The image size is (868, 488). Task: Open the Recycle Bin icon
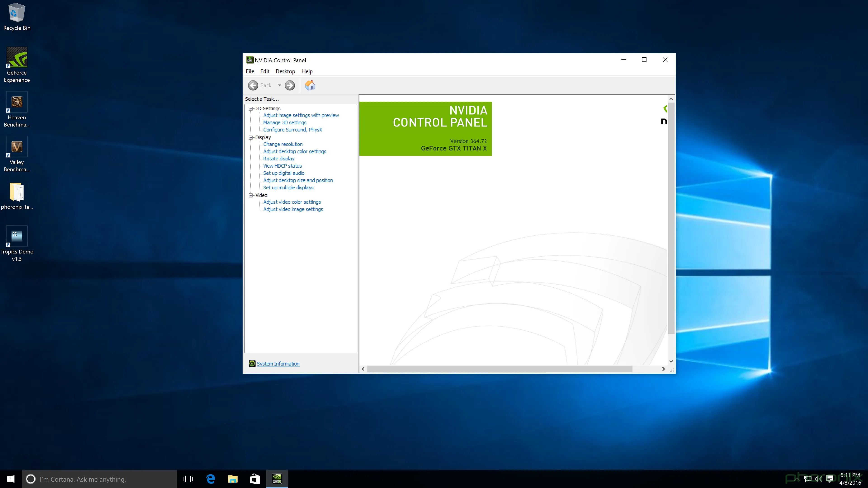[x=17, y=13]
